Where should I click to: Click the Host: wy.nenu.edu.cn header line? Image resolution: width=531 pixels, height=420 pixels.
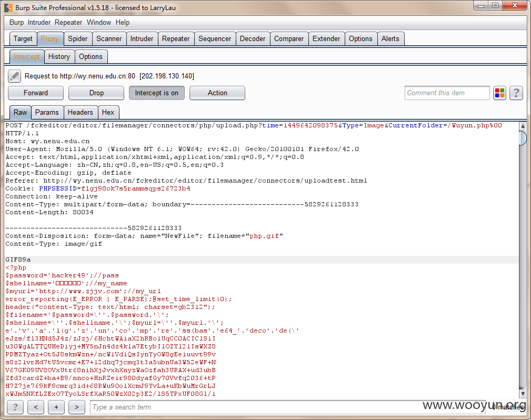(47, 141)
